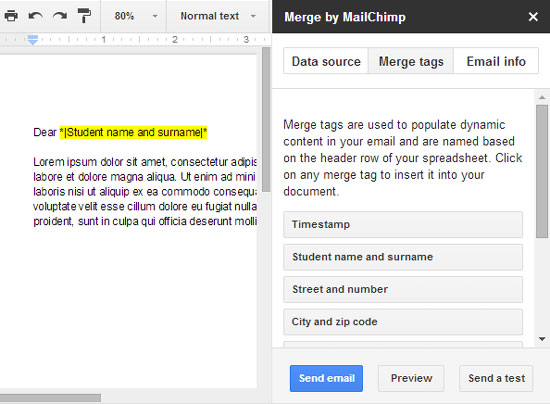Screen dimensions: 550x404
Task: Insert the City and zip code tag
Action: pyautogui.click(x=403, y=322)
